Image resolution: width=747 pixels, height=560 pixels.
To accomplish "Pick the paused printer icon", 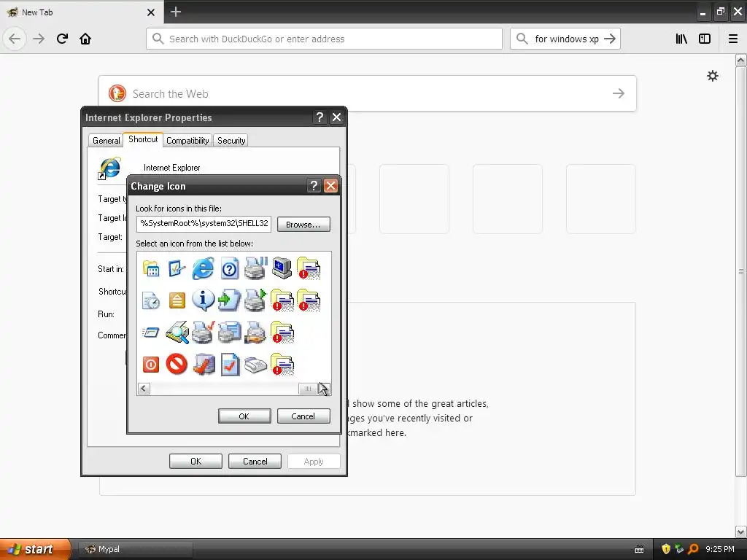I will pos(256,268).
